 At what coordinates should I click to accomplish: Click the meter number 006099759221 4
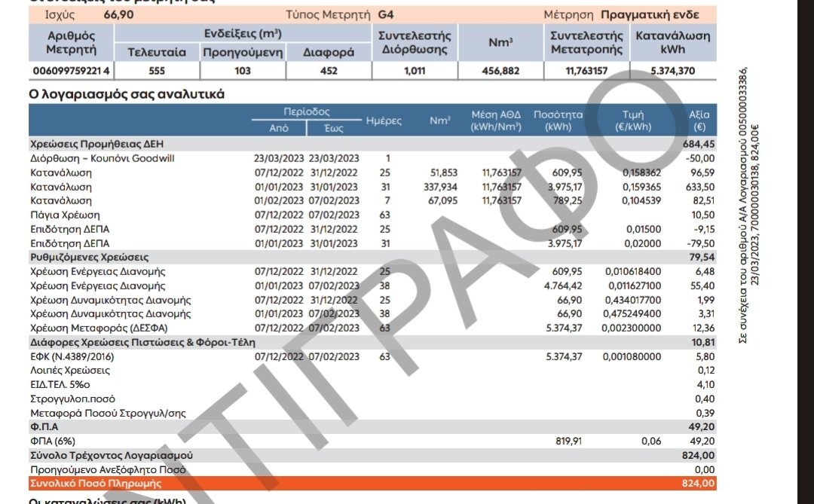click(x=71, y=71)
